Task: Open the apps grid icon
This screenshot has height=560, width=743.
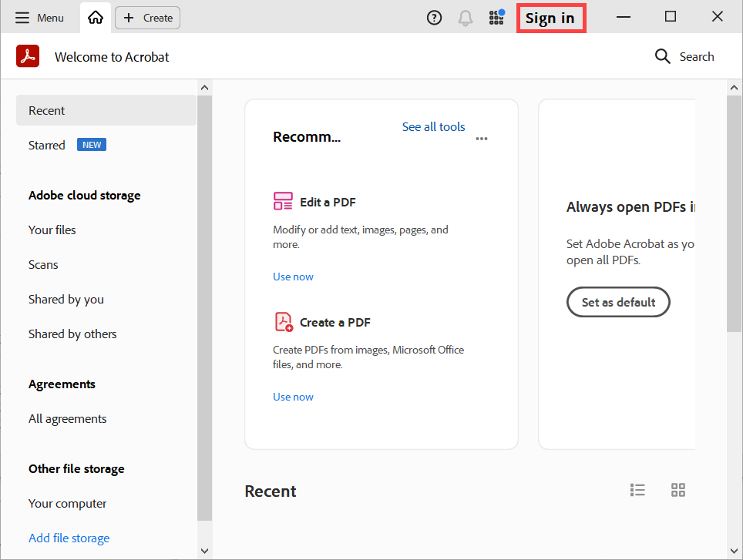Action: coord(496,18)
